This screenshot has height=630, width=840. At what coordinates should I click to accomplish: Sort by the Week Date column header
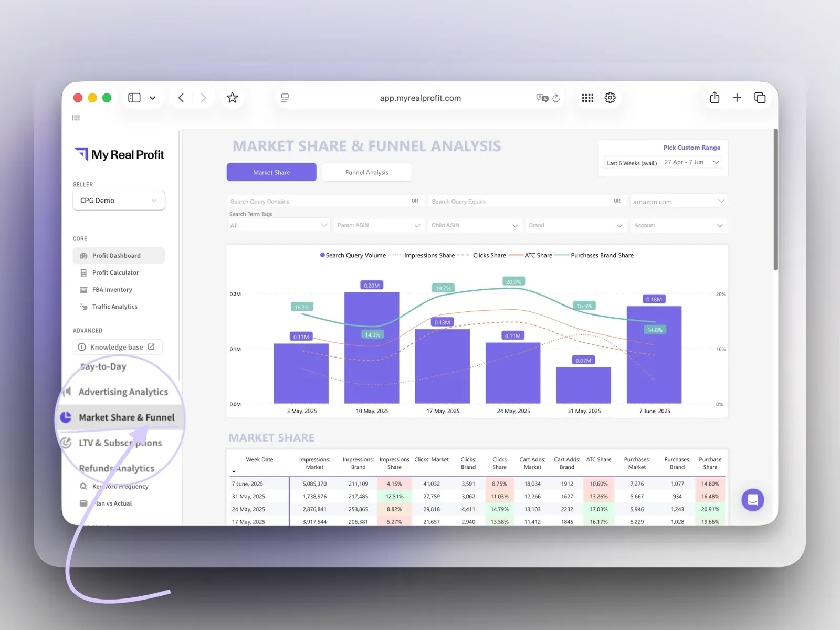point(259,459)
